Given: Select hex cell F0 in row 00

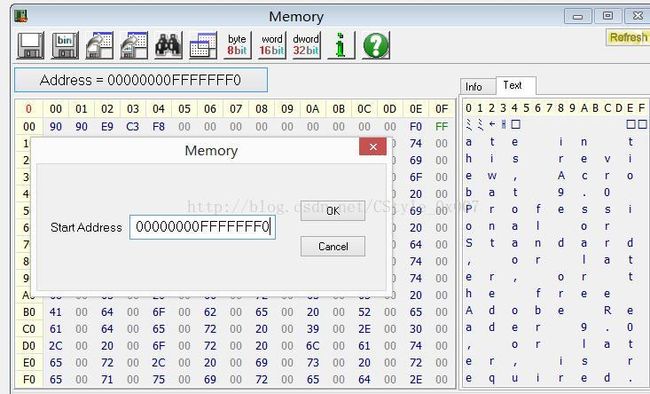Looking at the screenshot, I should pos(415,126).
